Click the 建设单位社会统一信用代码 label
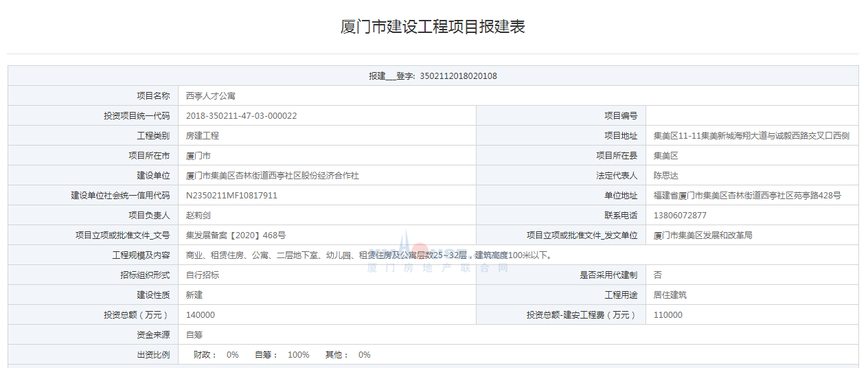 120,196
